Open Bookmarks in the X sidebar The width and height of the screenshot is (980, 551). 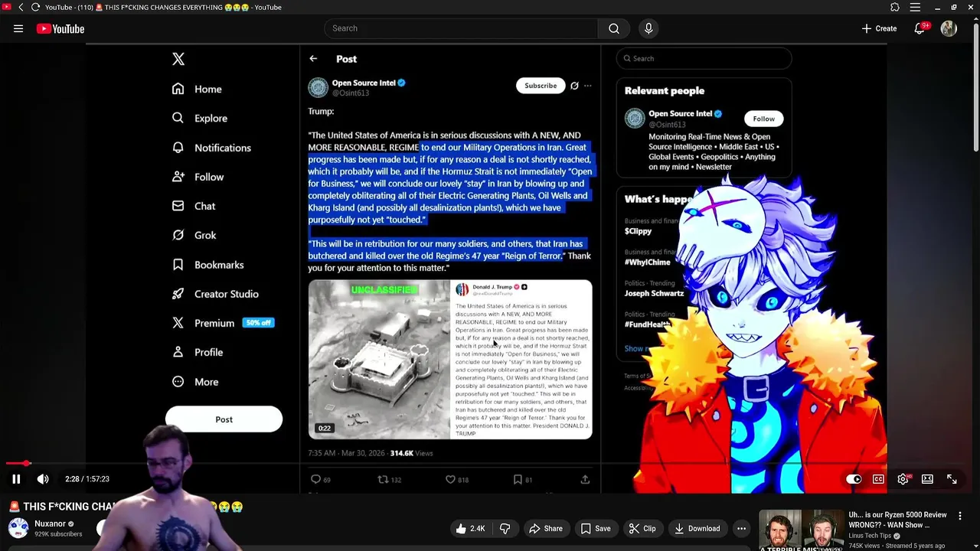click(x=207, y=265)
